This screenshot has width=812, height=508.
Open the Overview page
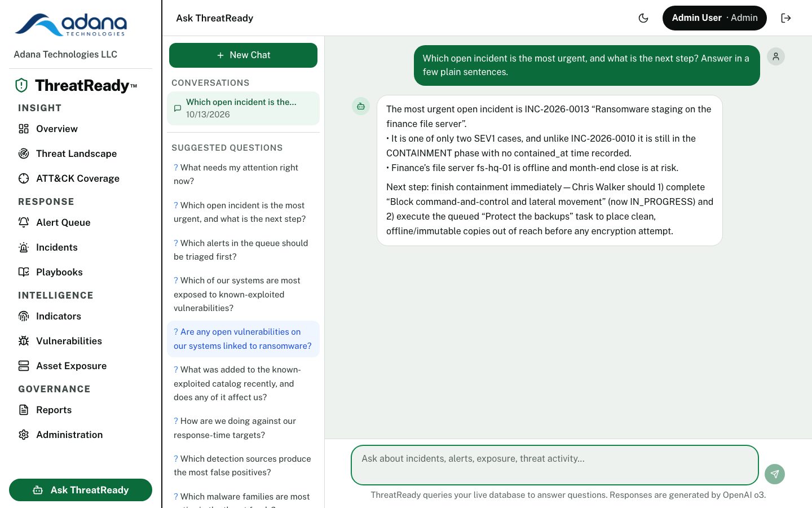[x=81, y=129]
